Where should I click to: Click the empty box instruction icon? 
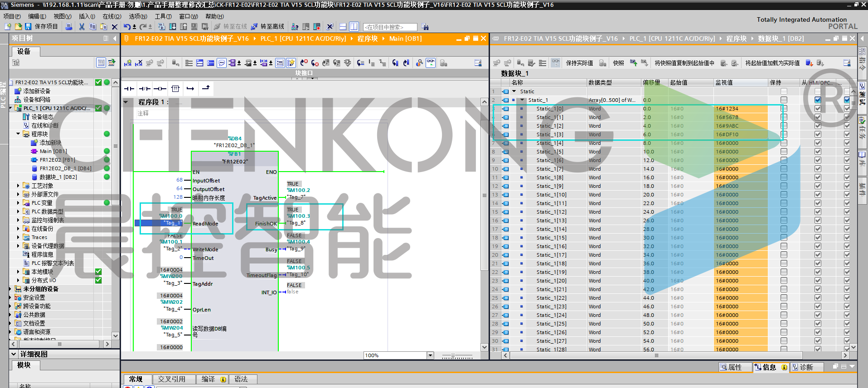tap(175, 89)
